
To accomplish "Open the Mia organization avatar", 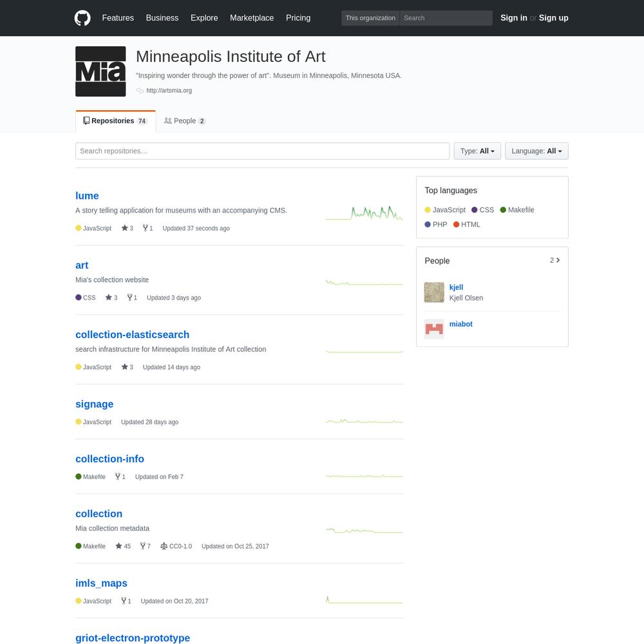I will (x=100, y=71).
